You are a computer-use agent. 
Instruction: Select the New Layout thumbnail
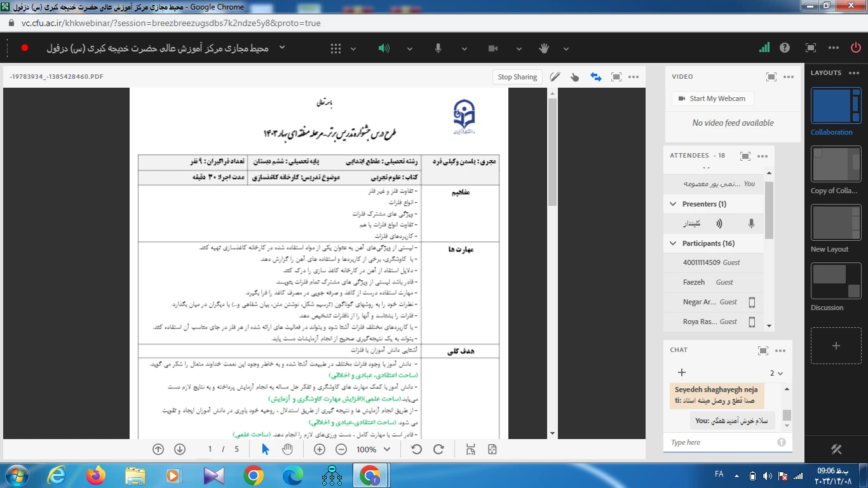(x=836, y=223)
